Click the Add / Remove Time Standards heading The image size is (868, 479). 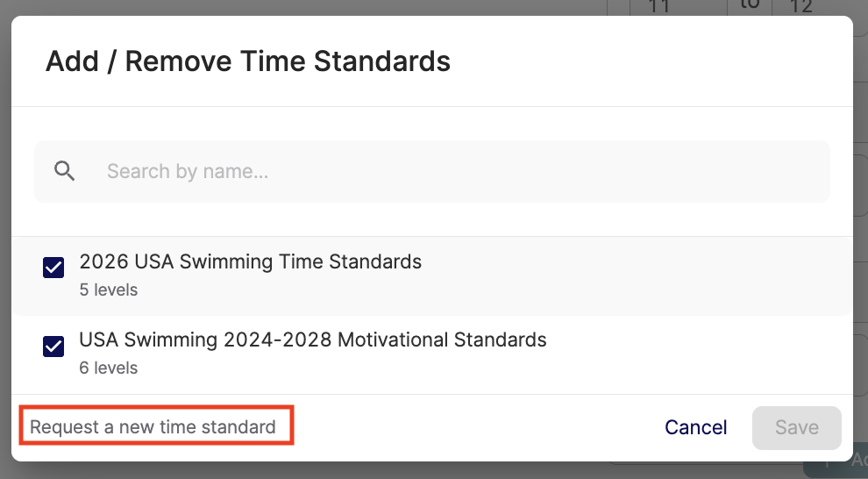pyautogui.click(x=247, y=61)
